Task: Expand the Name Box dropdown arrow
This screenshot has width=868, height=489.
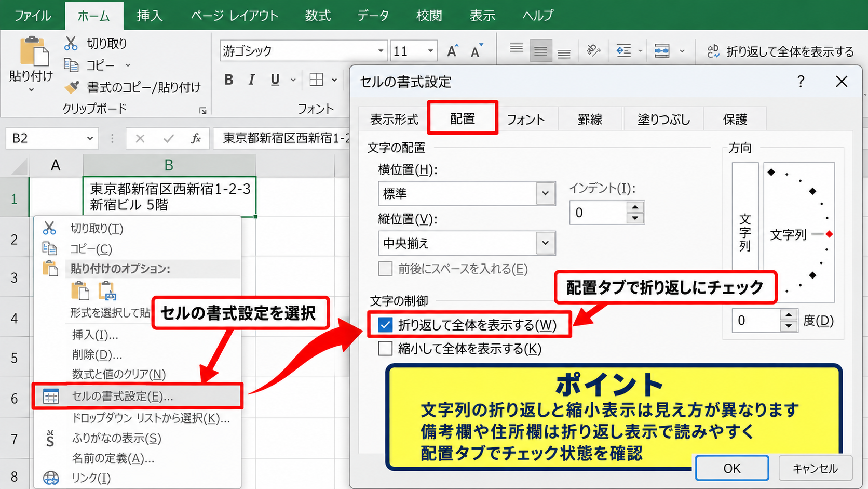Action: pos(90,138)
